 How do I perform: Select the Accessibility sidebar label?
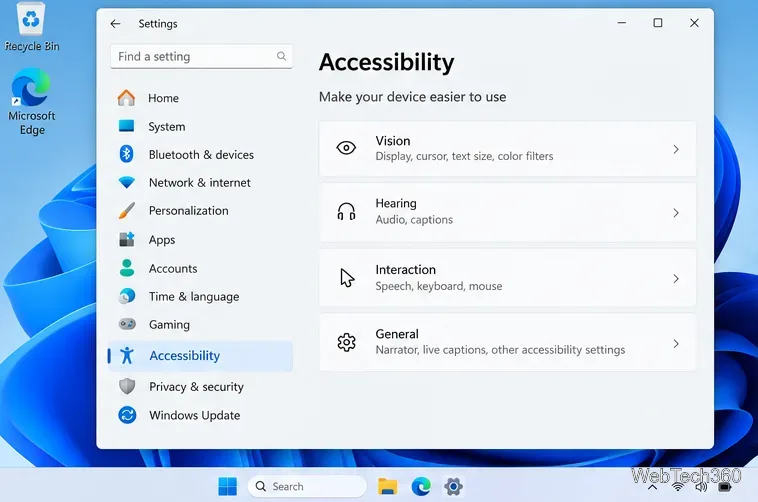click(x=184, y=355)
